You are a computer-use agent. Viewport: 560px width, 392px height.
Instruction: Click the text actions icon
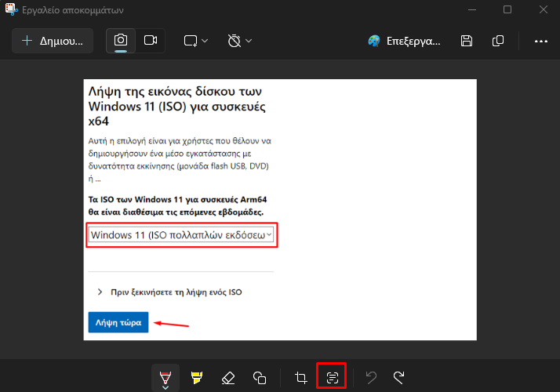332,377
